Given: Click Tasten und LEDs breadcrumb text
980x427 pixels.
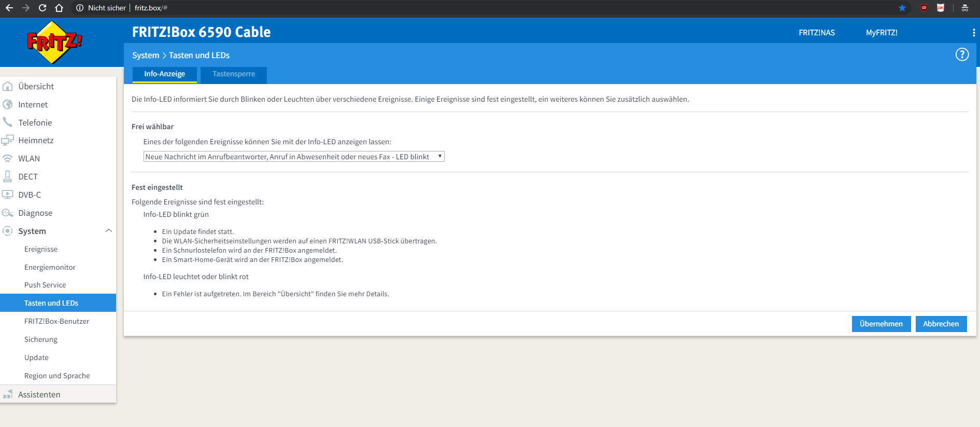Looking at the screenshot, I should [x=199, y=56].
